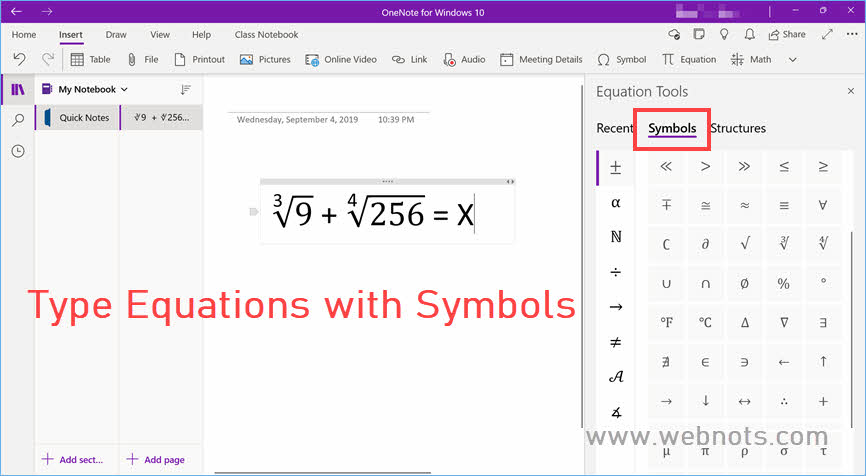The height and width of the screenshot is (476, 866).
Task: Click the sort pages icon
Action: (x=186, y=89)
